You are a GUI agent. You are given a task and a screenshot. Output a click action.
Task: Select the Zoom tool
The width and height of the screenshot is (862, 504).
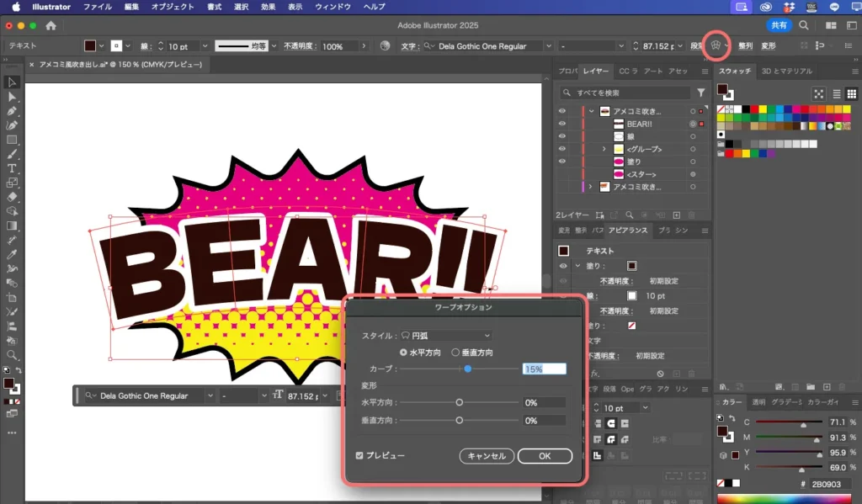[x=12, y=354]
